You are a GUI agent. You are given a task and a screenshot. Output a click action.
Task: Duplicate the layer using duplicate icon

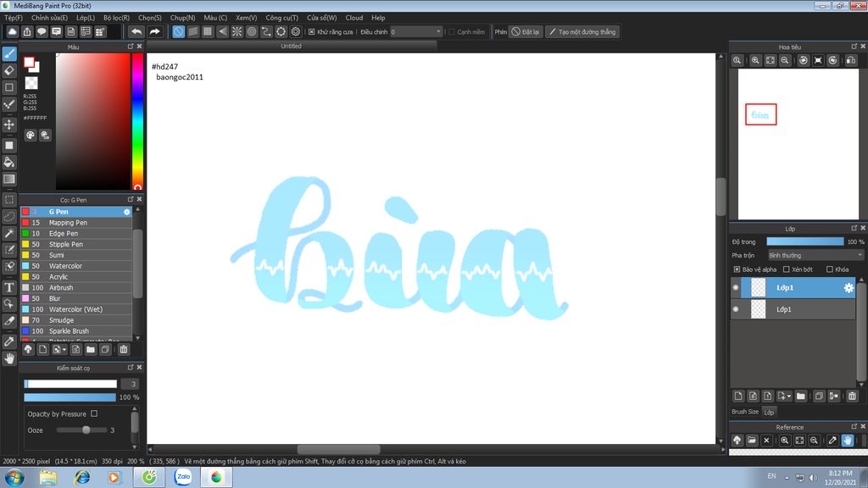819,396
